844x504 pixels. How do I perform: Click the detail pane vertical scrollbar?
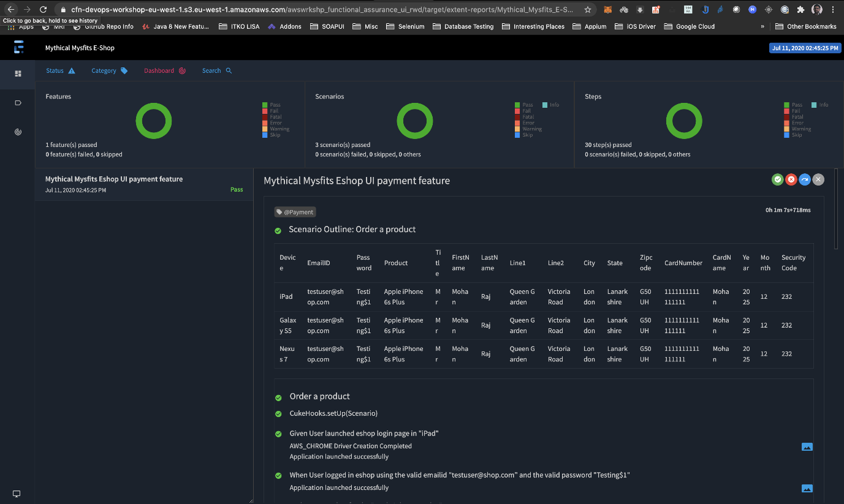837,208
